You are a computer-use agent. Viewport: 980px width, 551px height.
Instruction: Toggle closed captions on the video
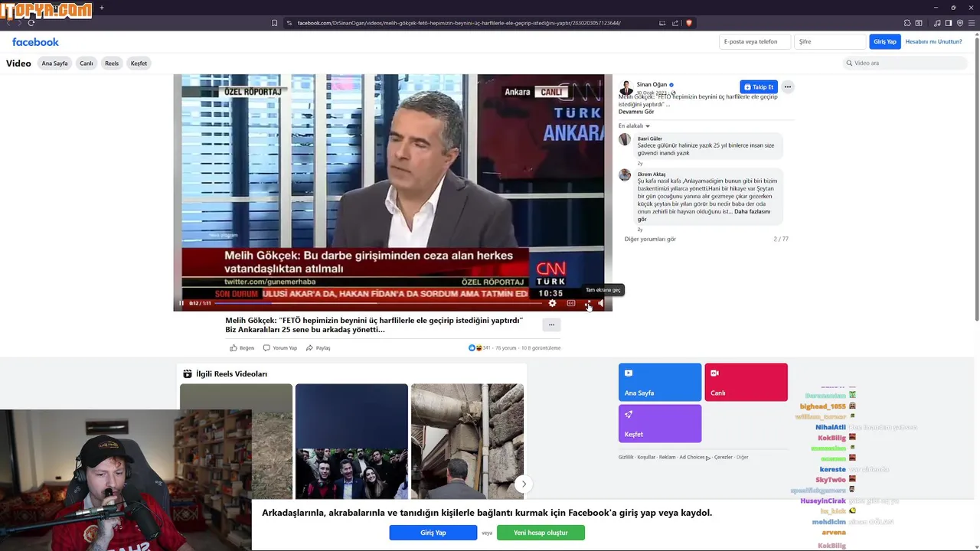tap(570, 303)
